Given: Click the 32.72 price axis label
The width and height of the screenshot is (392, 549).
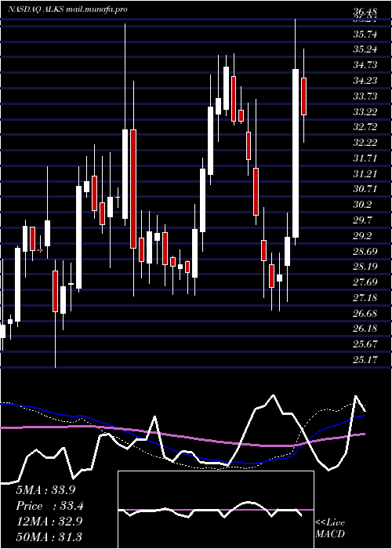Looking at the screenshot, I should tap(365, 127).
